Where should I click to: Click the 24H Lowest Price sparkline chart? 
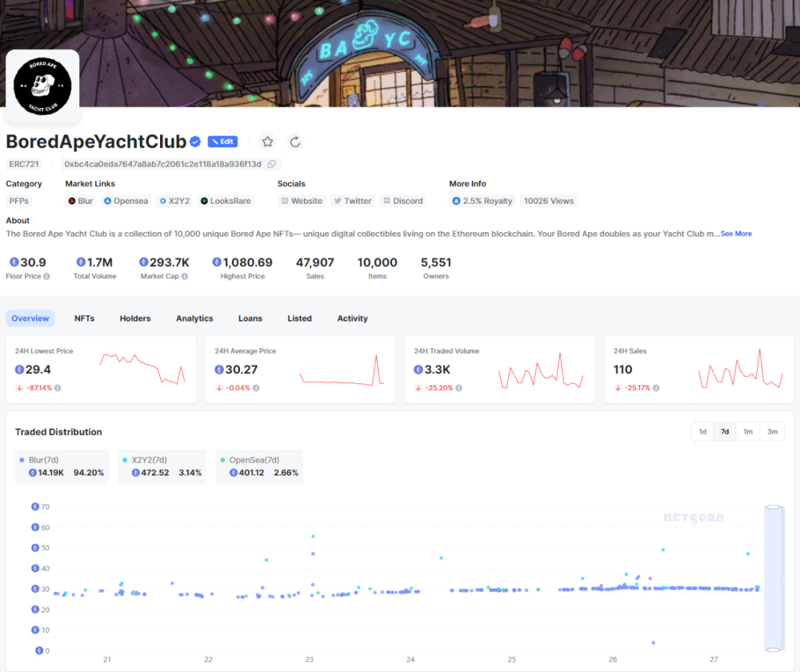[x=142, y=368]
